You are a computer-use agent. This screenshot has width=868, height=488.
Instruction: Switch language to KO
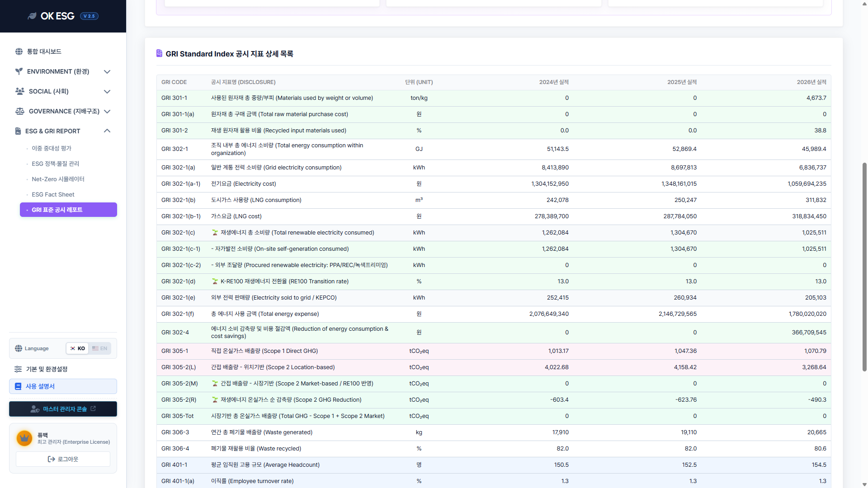click(77, 348)
